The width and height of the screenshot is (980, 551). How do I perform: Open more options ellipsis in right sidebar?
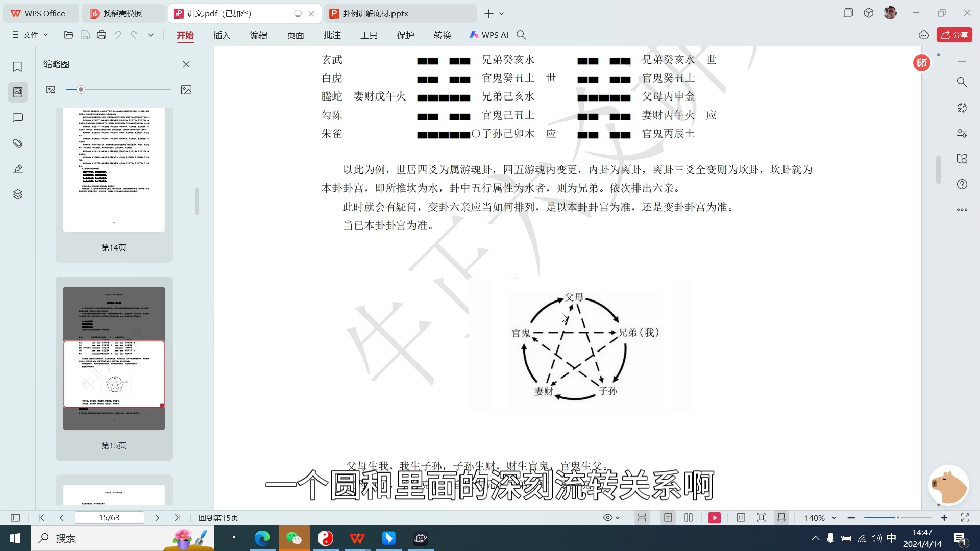(962, 210)
